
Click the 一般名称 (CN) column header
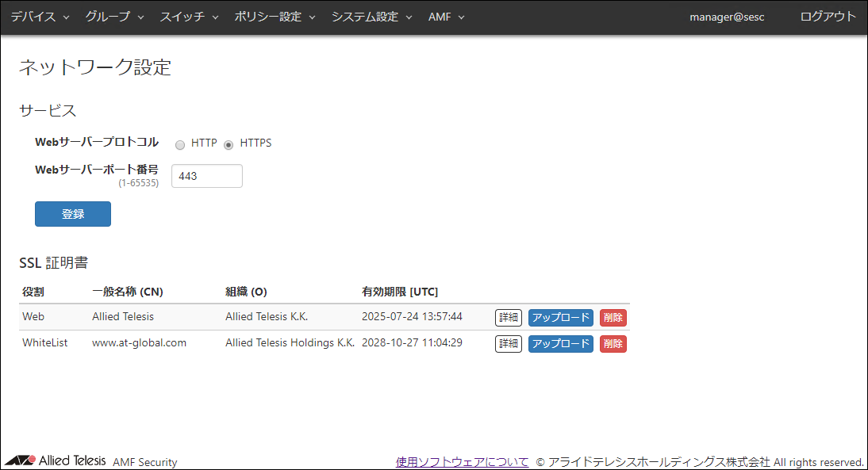[x=127, y=292]
